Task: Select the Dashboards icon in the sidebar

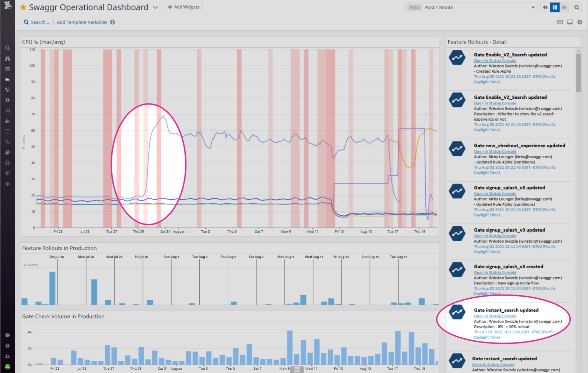Action: pos(8,69)
